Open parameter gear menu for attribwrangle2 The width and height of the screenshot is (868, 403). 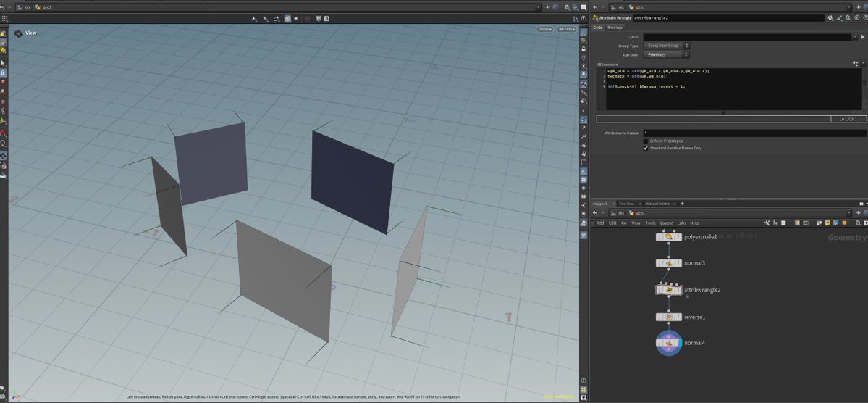pos(830,17)
